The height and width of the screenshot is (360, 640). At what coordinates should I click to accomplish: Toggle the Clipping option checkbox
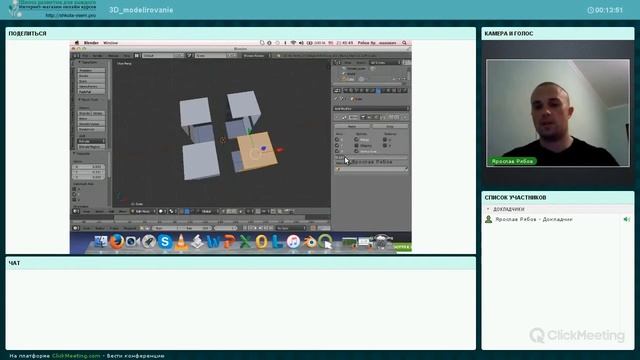click(x=356, y=145)
